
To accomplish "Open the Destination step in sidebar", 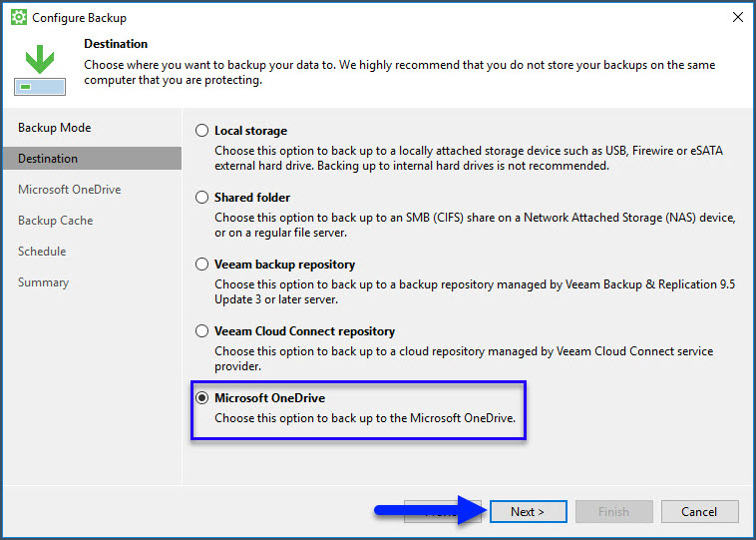I will pyautogui.click(x=48, y=159).
